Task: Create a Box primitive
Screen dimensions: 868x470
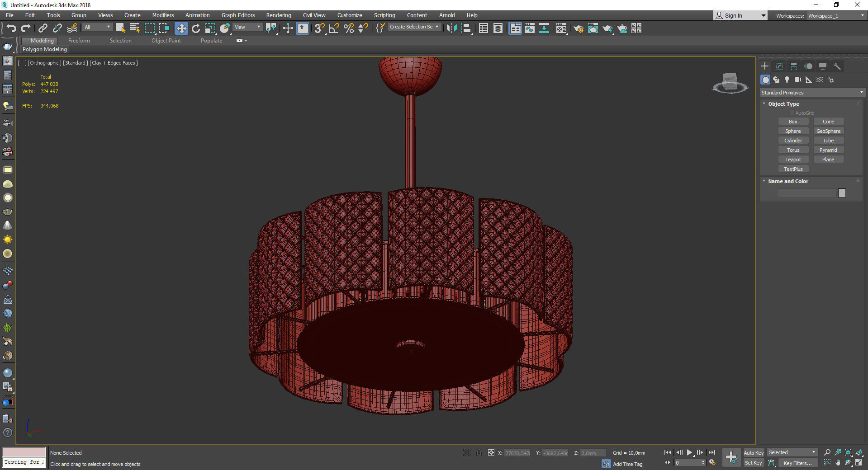Action: (793, 122)
